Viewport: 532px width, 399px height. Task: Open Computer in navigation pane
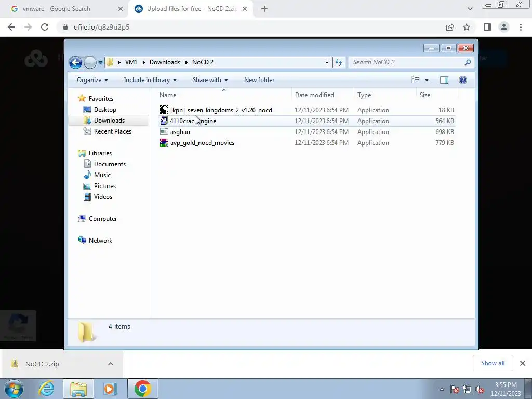coord(103,219)
